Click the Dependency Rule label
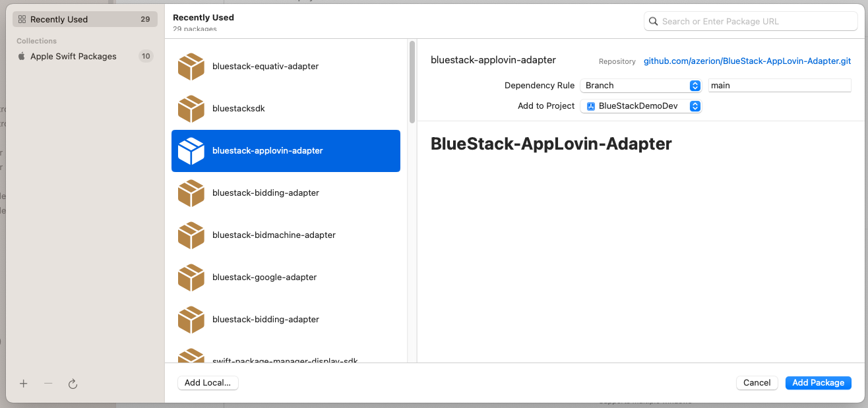This screenshot has height=408, width=868. click(540, 85)
